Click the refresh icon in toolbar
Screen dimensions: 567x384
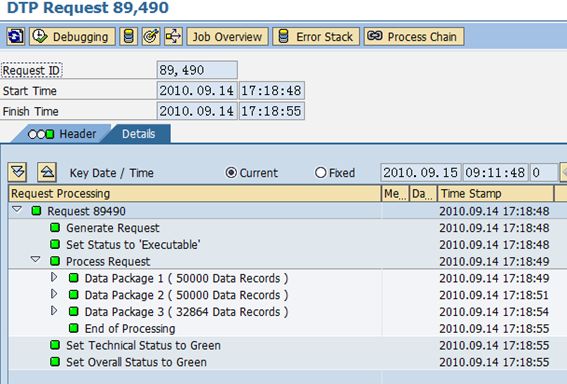[x=16, y=37]
